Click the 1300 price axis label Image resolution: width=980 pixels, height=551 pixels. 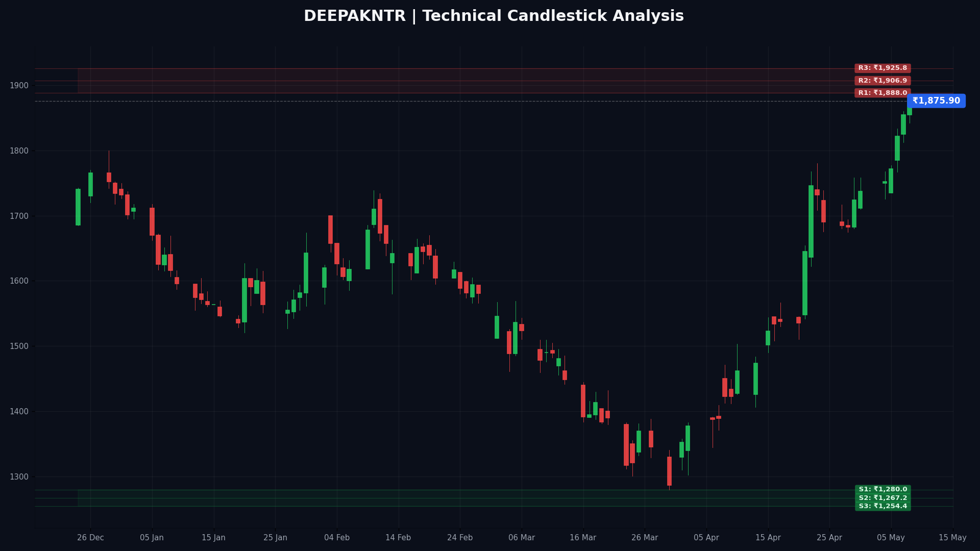click(x=19, y=477)
